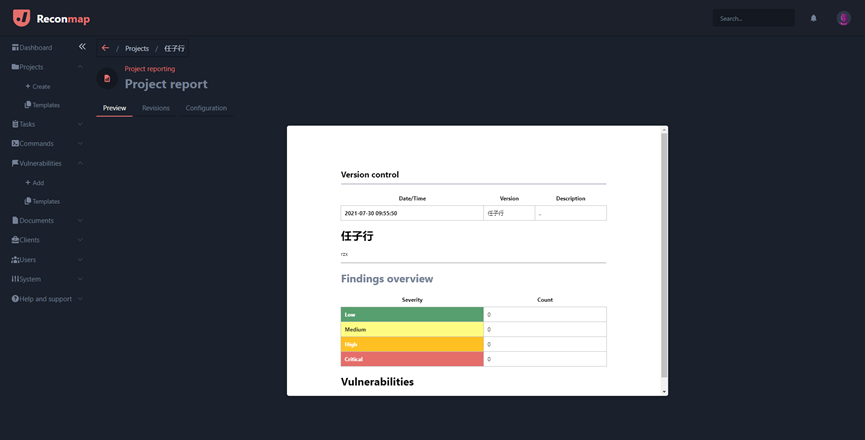Image resolution: width=865 pixels, height=440 pixels.
Task: Click the back arrow icon
Action: (x=105, y=48)
